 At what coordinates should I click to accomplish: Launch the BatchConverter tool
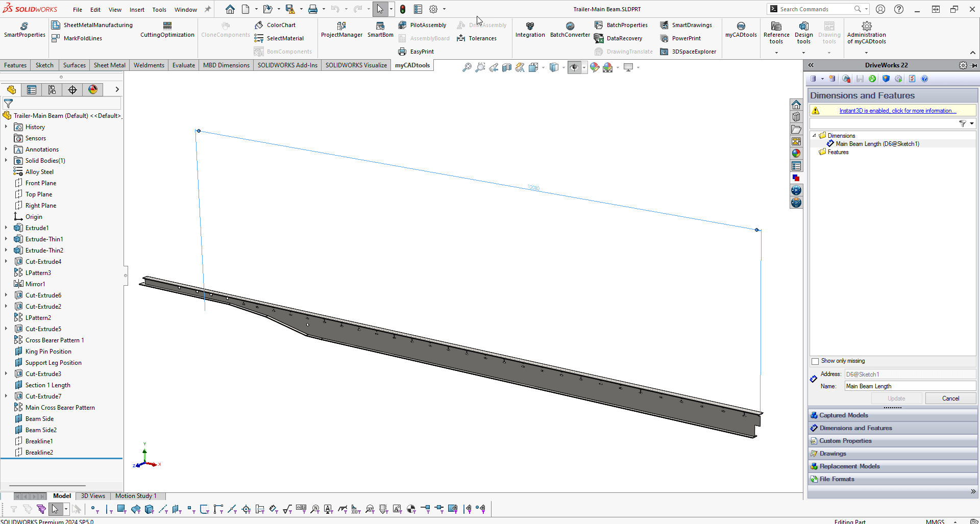pos(570,30)
